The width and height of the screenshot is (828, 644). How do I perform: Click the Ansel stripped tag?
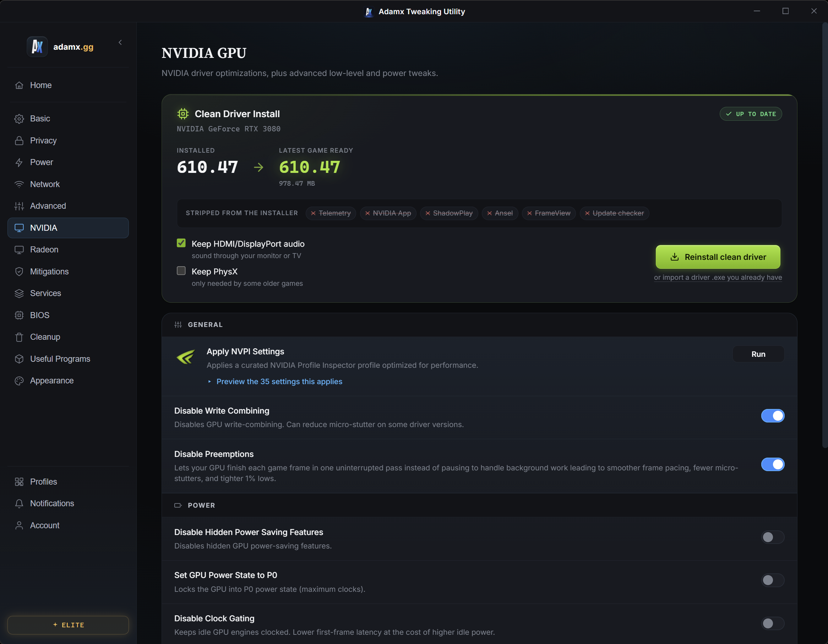[x=500, y=213]
